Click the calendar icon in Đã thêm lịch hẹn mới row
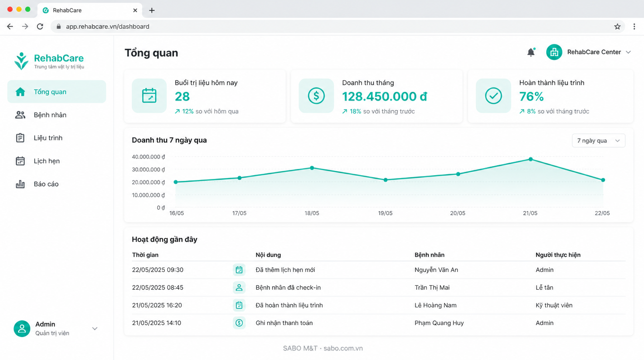This screenshot has height=360, width=644. (x=239, y=270)
